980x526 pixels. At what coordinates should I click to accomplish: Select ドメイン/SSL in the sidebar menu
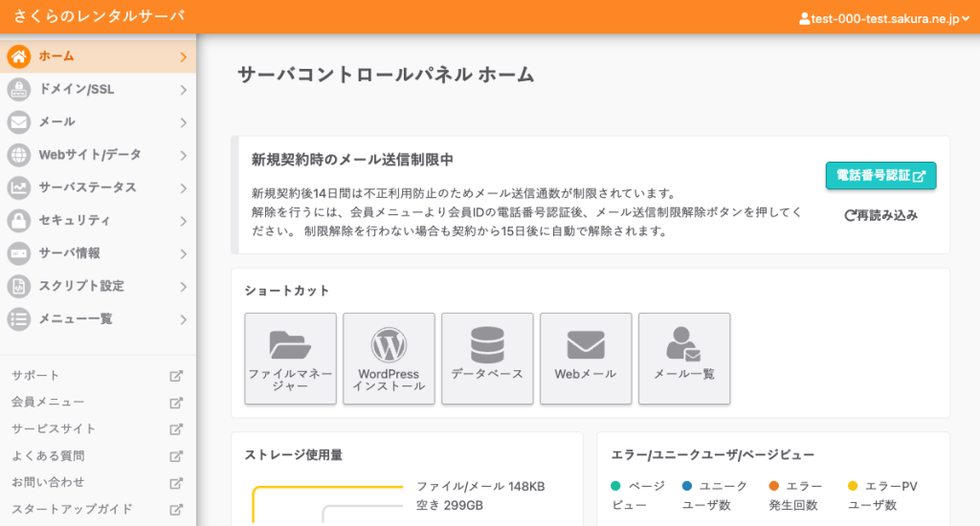click(99, 89)
